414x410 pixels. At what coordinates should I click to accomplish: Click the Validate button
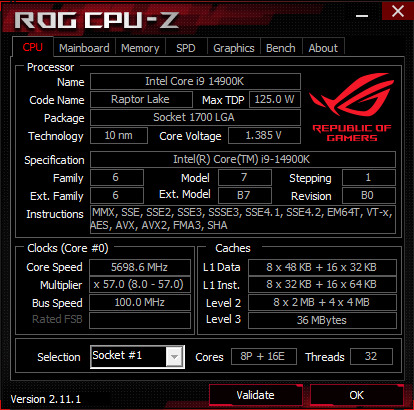click(255, 395)
